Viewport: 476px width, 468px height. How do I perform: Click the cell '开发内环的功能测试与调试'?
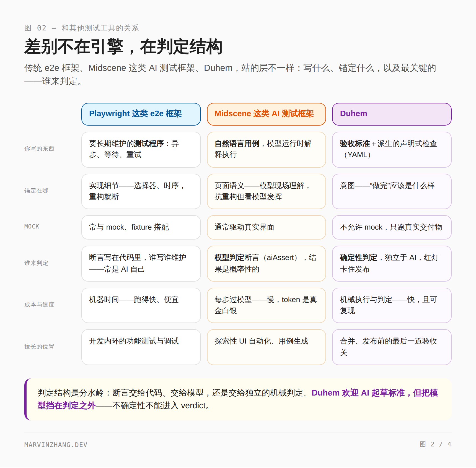141,347
